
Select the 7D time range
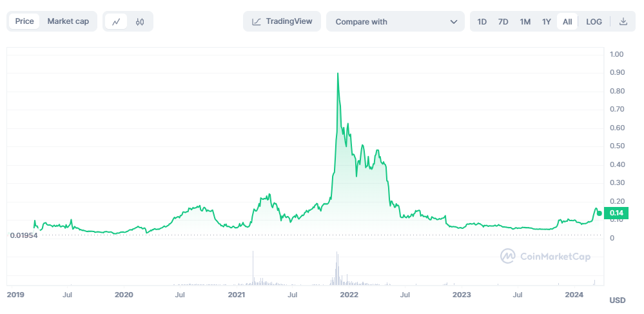(503, 21)
